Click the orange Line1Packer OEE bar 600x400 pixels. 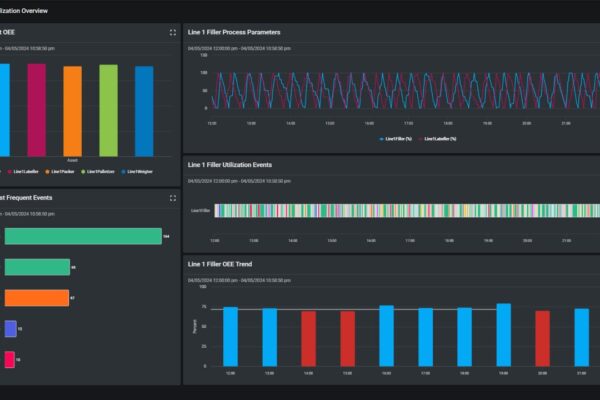72,110
